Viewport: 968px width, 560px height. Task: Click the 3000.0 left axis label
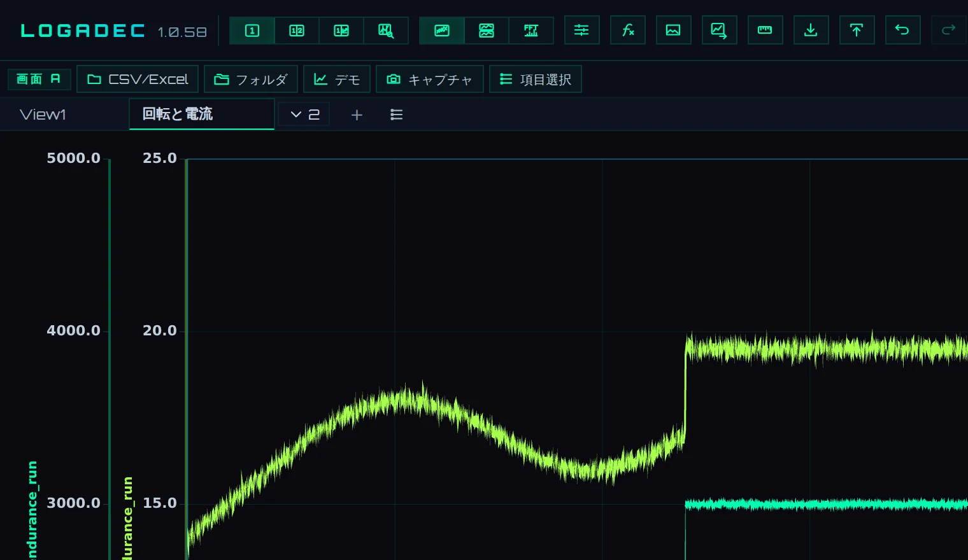pos(73,503)
